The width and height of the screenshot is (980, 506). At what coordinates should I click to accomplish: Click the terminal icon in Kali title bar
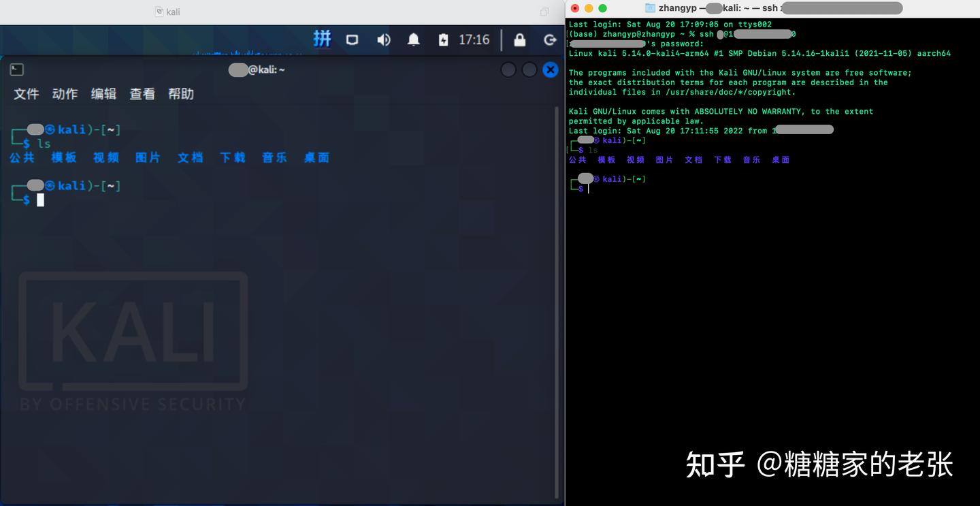tap(17, 69)
